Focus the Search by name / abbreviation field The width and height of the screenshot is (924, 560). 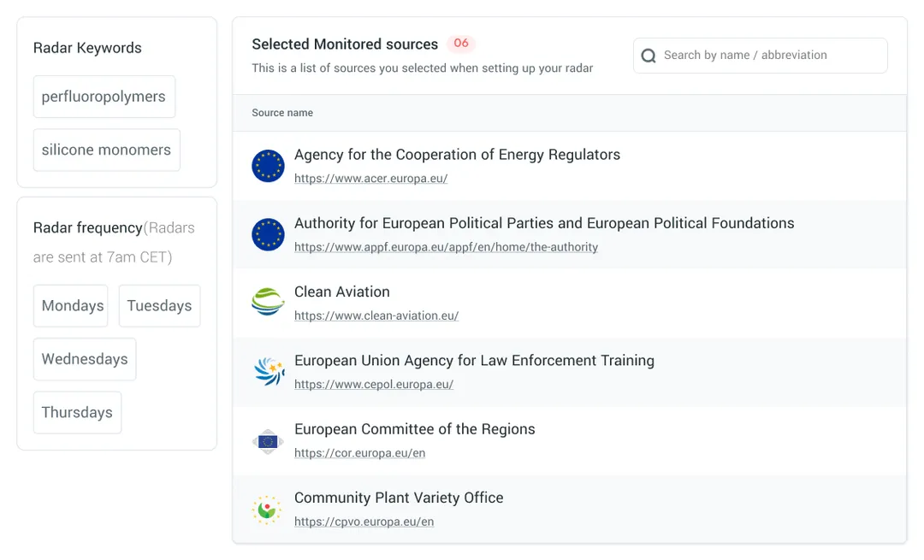click(761, 56)
